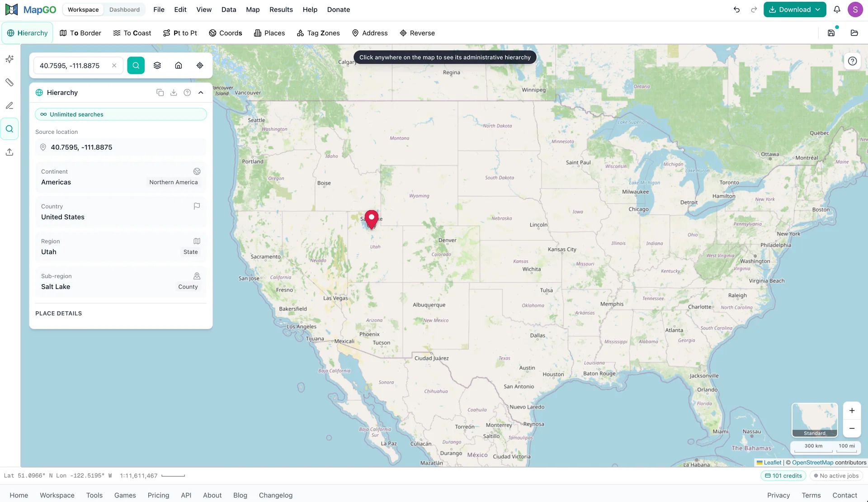The width and height of the screenshot is (868, 502).
Task: Click the home view icon
Action: pos(179,66)
